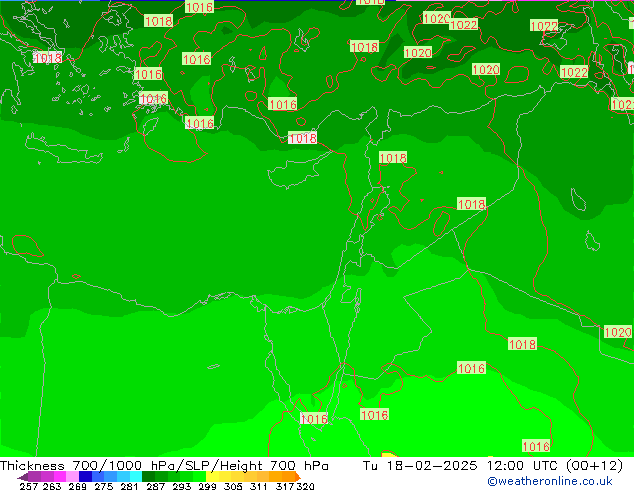The image size is (634, 490).
Task: Pick the first yellow swatch above 299
Action: (x=212, y=476)
